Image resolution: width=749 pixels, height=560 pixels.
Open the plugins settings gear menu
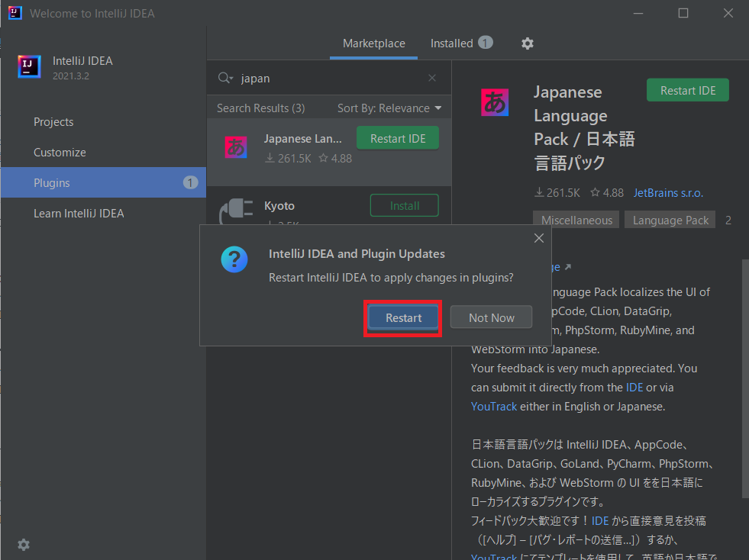coord(528,43)
